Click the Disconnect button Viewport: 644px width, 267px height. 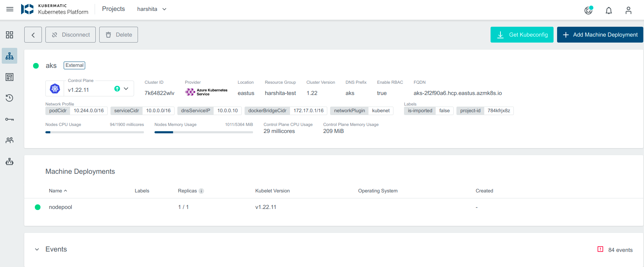70,35
